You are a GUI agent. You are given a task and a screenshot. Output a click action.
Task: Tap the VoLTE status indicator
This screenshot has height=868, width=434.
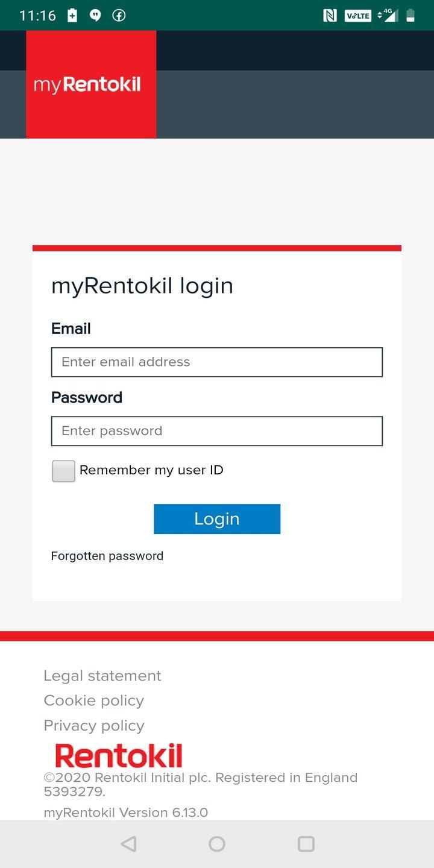coord(357,16)
